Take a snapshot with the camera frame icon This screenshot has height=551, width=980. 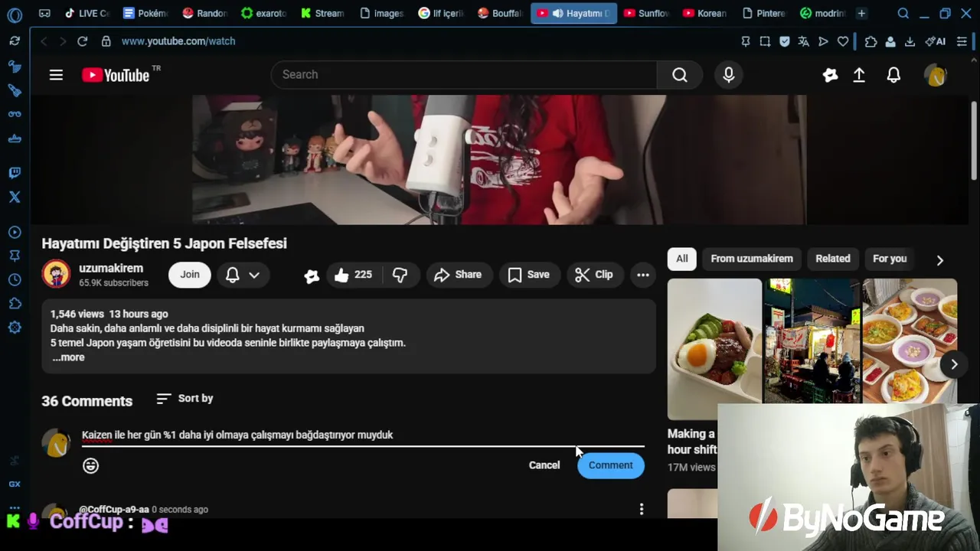(765, 41)
